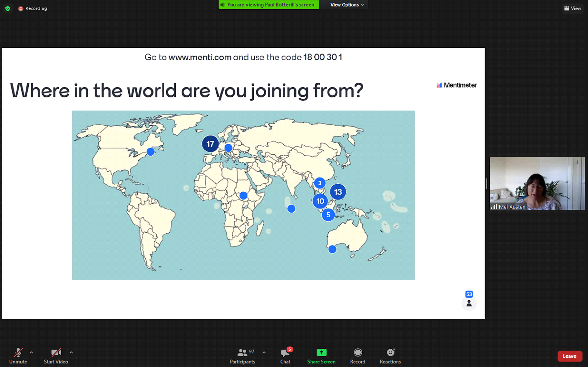Viewport: 588px width, 367px height.
Task: Open Reactions emoji menu
Action: tap(390, 352)
